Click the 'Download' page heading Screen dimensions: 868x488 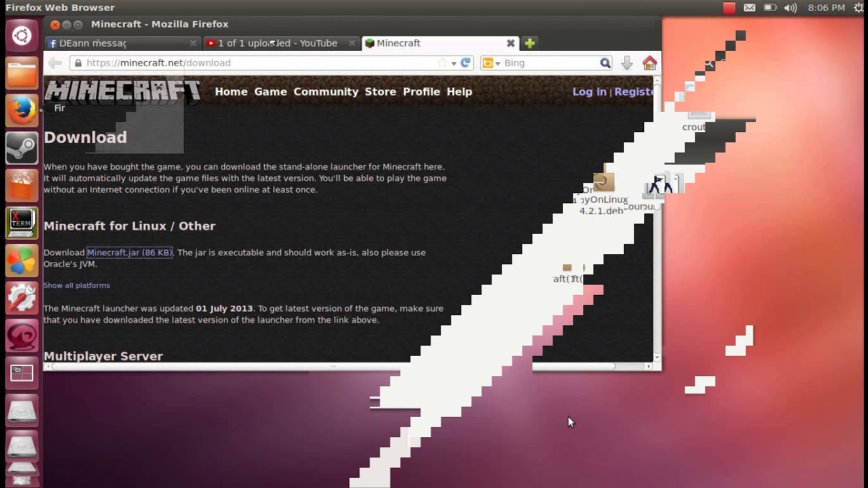click(x=85, y=137)
